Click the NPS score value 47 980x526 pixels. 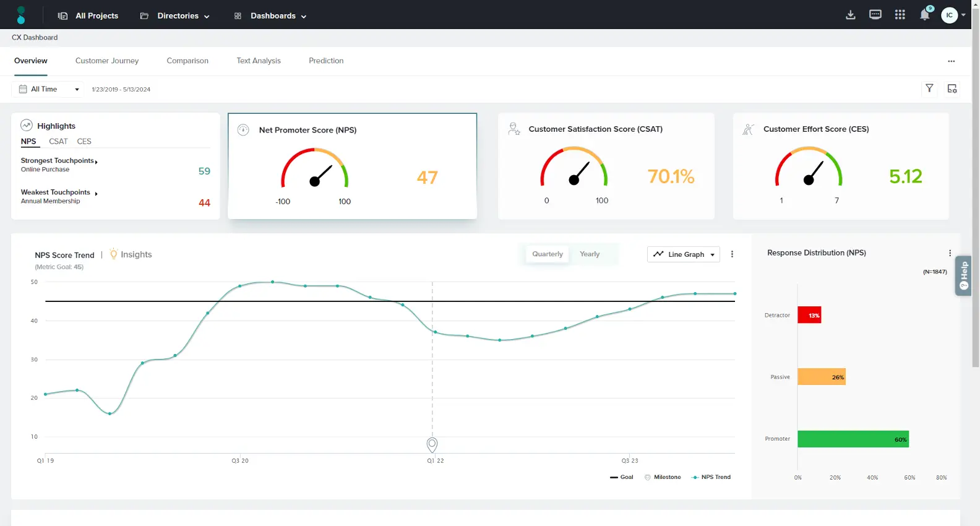pyautogui.click(x=428, y=178)
